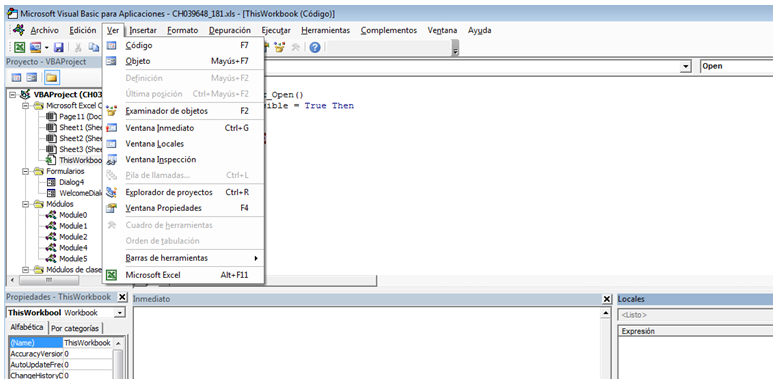Close the Inmediato window
Screen dimensions: 778x386
coord(606,299)
